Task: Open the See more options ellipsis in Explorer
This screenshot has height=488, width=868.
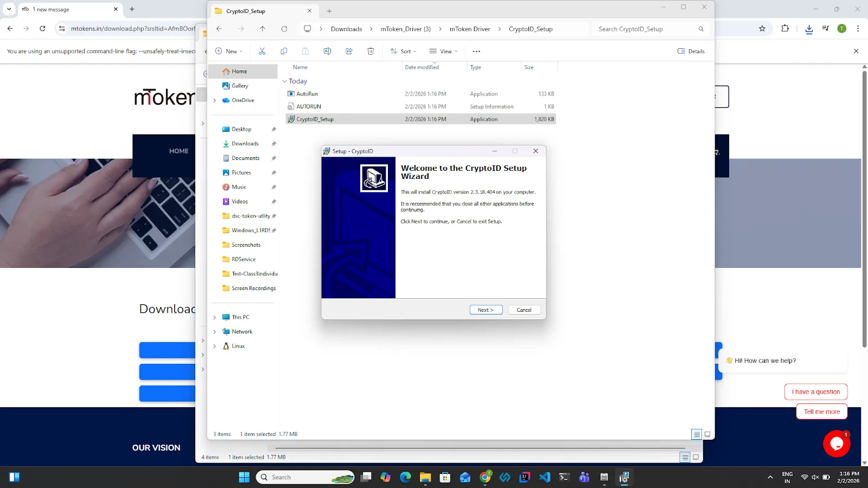Action: coord(476,51)
